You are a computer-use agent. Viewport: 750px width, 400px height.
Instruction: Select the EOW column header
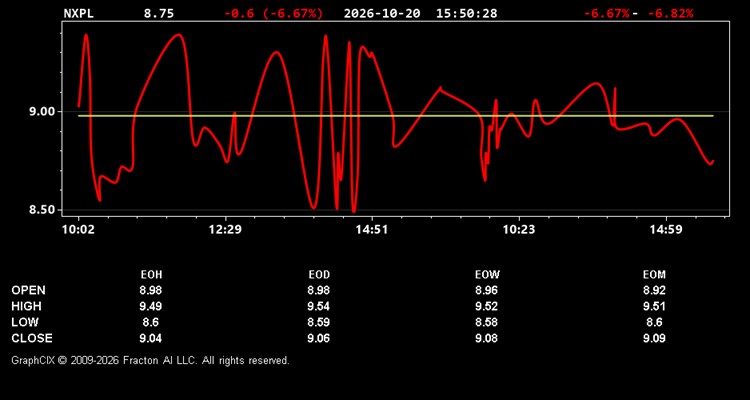[x=487, y=275]
